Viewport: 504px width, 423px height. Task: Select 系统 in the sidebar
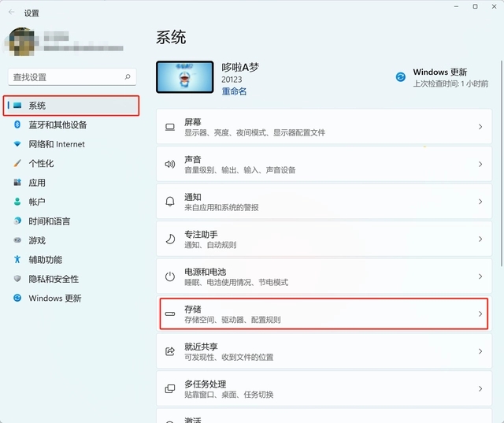pyautogui.click(x=71, y=106)
